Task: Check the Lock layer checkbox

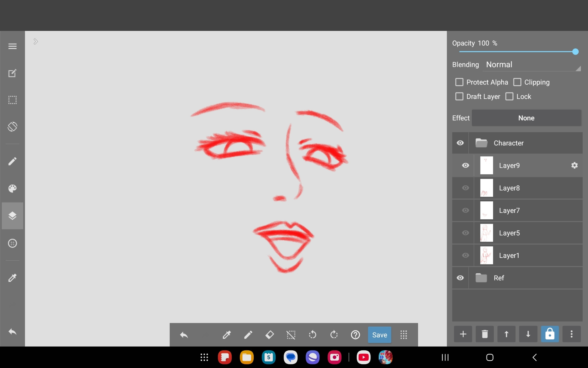Action: [509, 97]
